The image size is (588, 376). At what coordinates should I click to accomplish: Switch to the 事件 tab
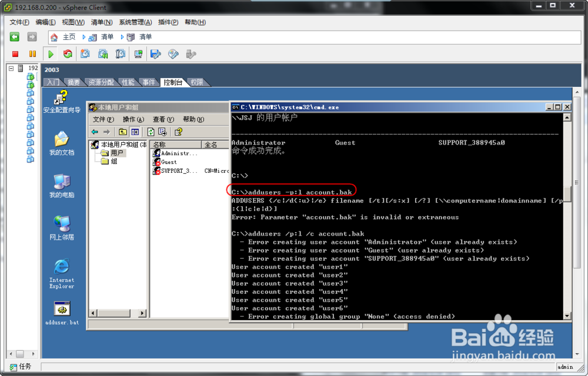click(149, 82)
